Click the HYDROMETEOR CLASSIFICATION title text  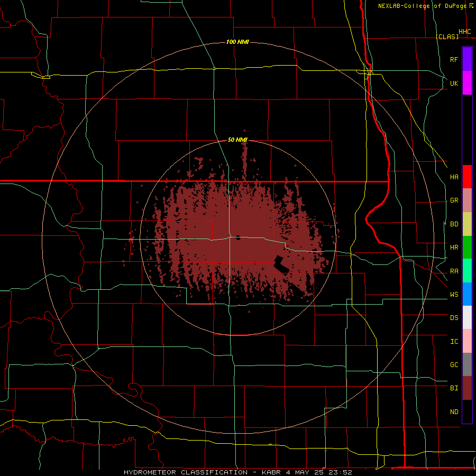[186, 472]
